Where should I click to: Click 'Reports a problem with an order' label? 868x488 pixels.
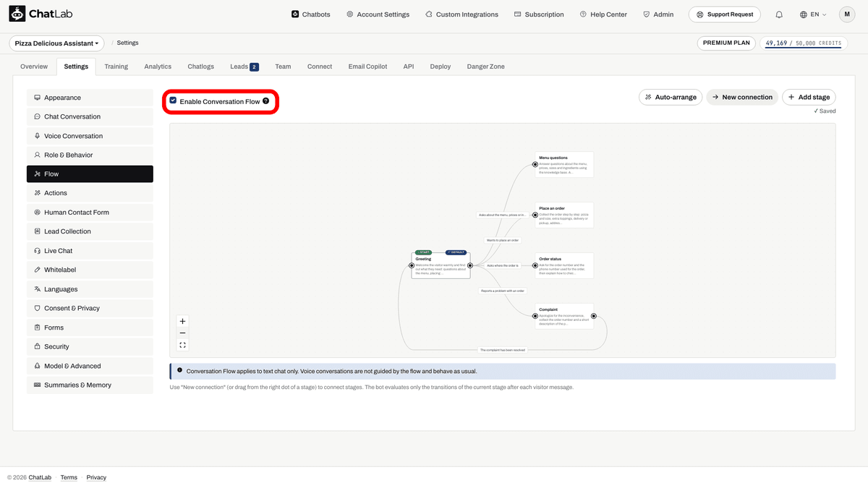[503, 291]
